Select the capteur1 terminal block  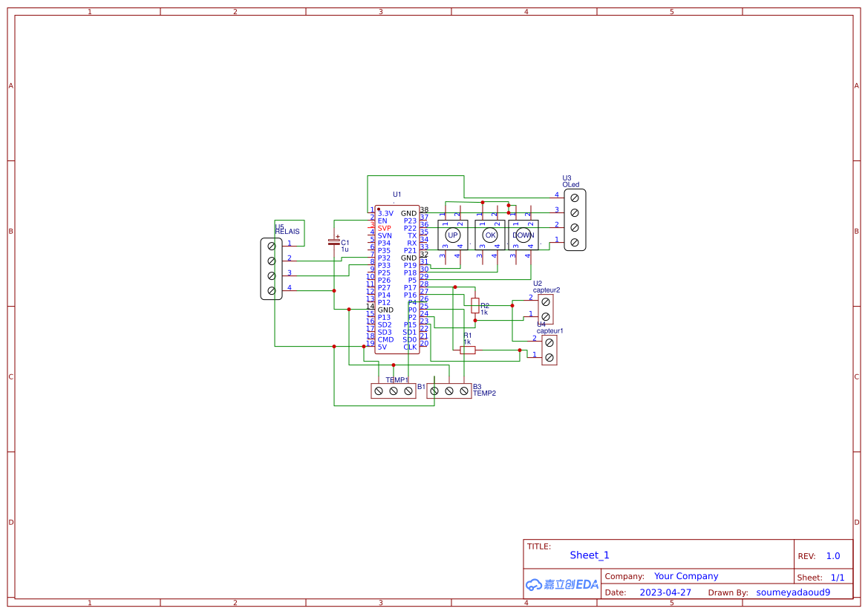click(x=549, y=350)
